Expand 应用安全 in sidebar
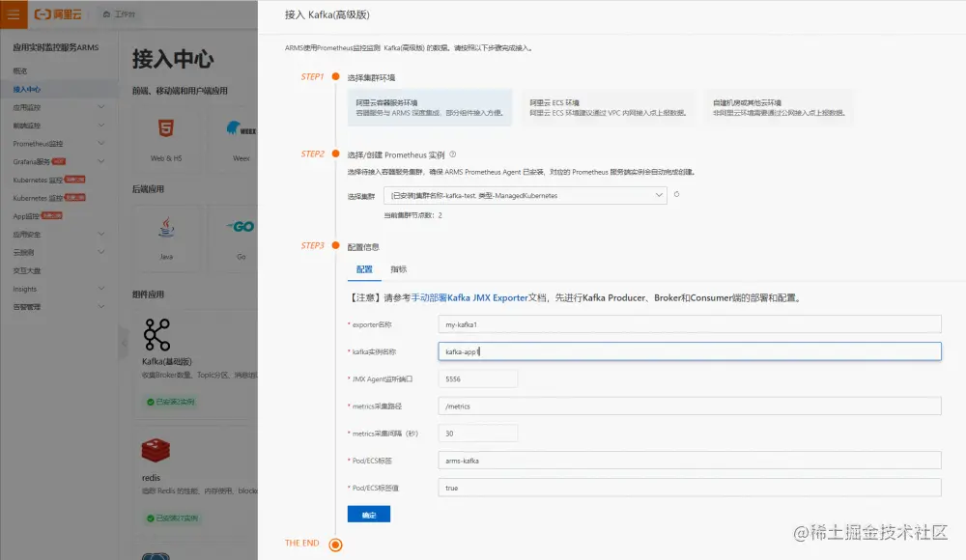Viewport: 966px width, 560px height. (x=101, y=234)
